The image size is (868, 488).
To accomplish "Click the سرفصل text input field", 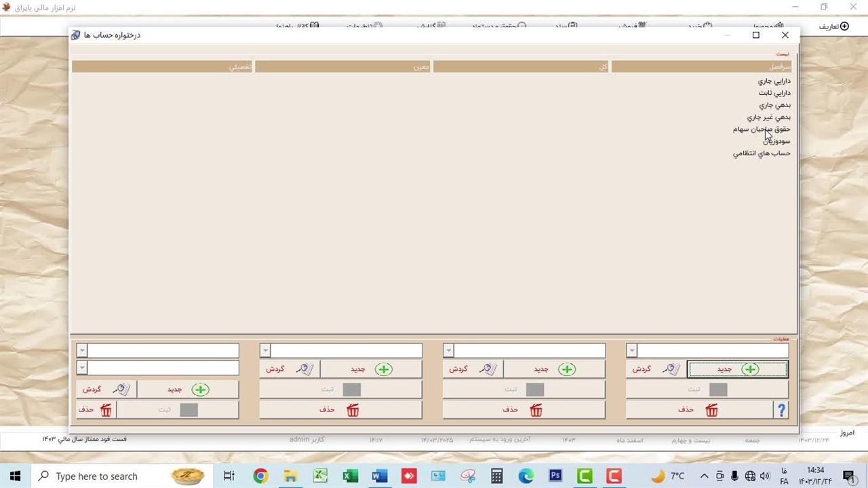I will [x=713, y=350].
